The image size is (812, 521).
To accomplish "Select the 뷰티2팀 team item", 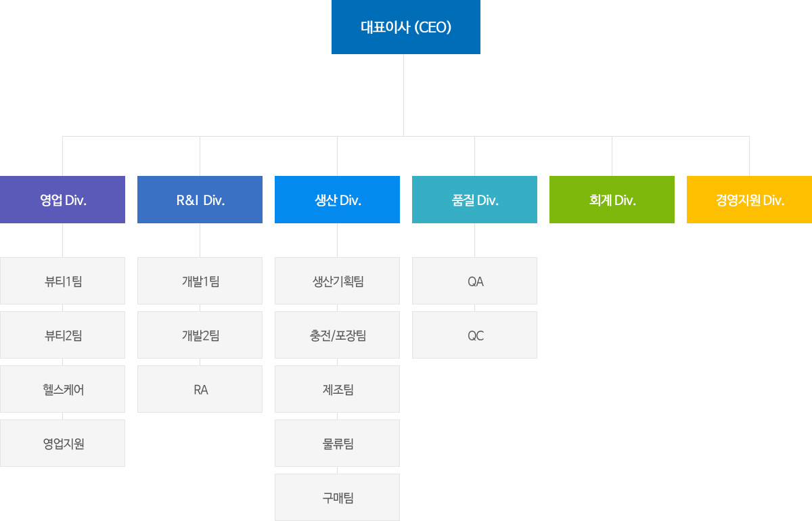I will tap(62, 335).
